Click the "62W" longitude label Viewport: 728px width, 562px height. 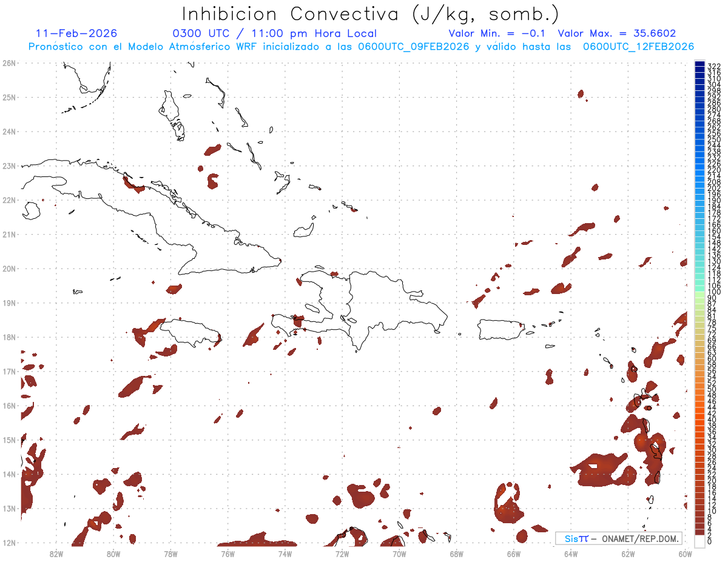(x=628, y=554)
